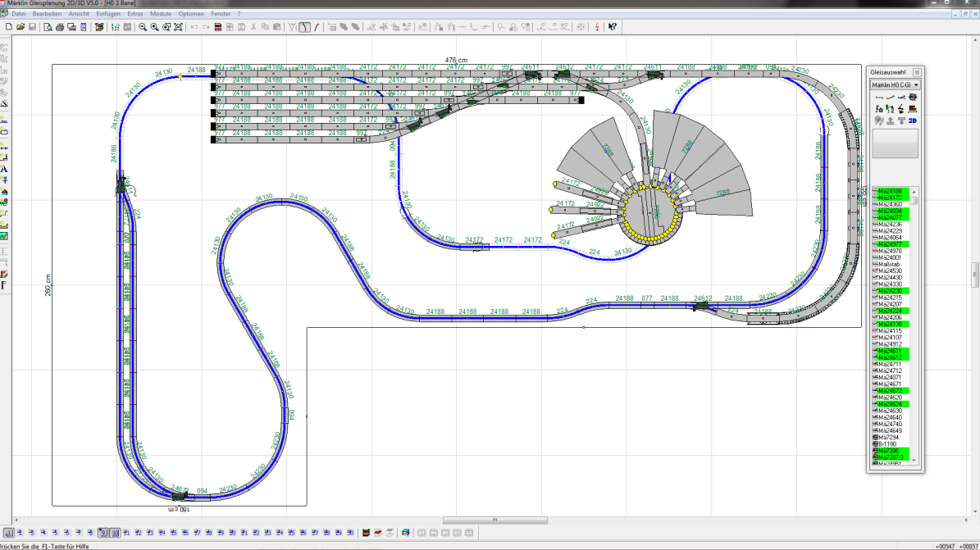Click the track preview box in Gleisauswahl
This screenshot has height=550, width=980.
pos(895,143)
